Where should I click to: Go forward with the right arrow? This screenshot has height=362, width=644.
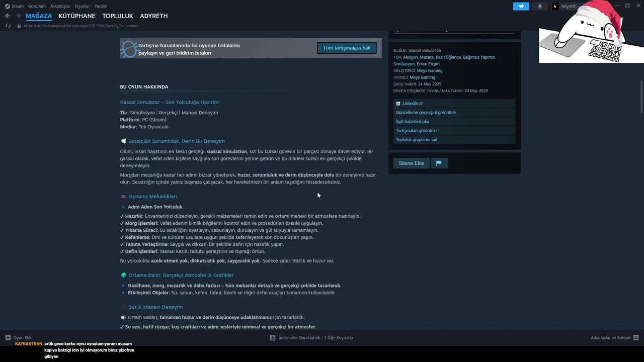tap(18, 16)
